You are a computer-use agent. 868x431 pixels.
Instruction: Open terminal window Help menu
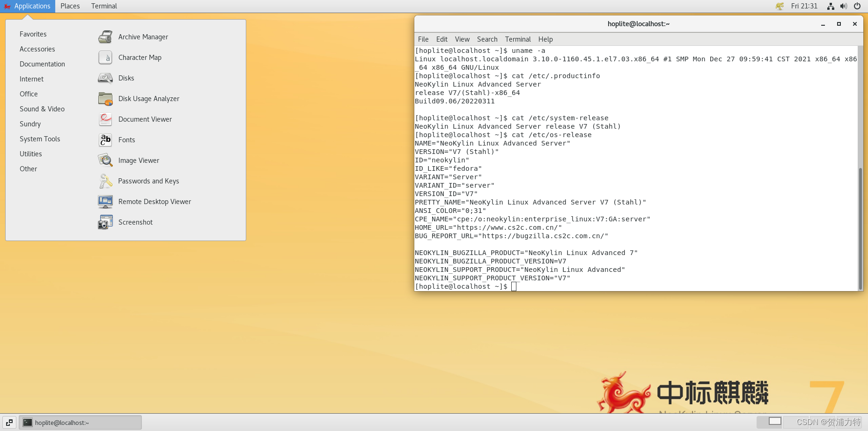click(545, 39)
